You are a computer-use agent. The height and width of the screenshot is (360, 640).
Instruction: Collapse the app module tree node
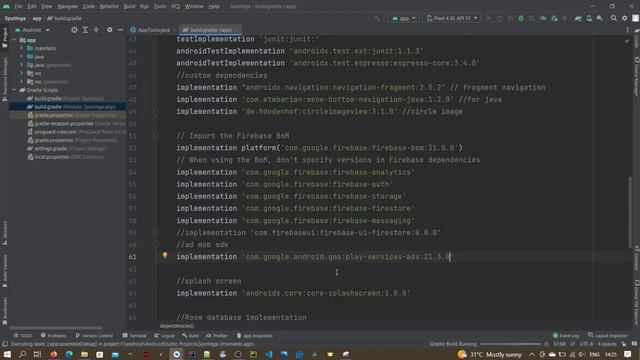tap(14, 40)
